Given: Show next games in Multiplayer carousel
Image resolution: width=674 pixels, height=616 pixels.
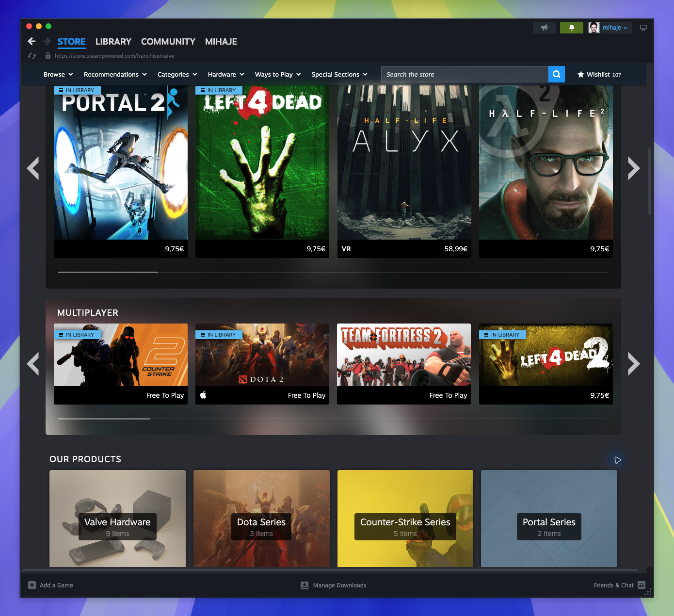Looking at the screenshot, I should pyautogui.click(x=634, y=364).
